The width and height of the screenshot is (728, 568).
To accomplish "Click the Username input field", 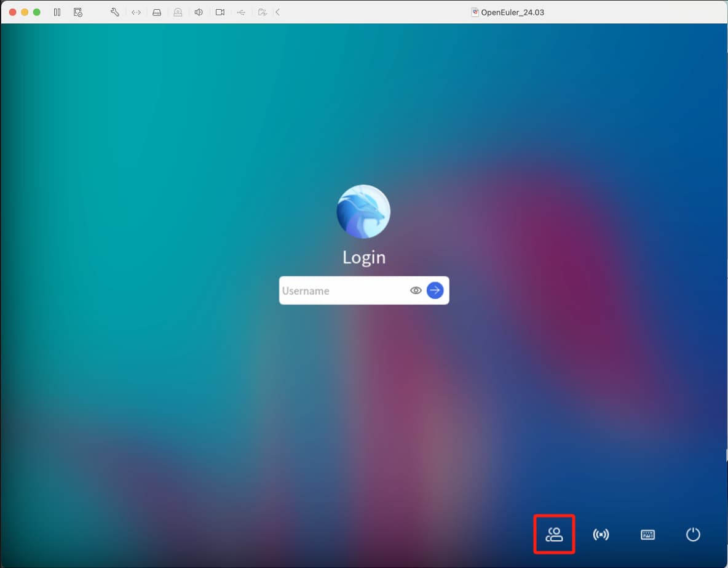I will pyautogui.click(x=343, y=290).
